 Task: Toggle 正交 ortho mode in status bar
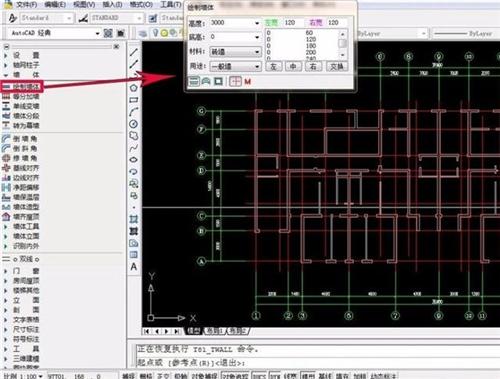[163, 376]
